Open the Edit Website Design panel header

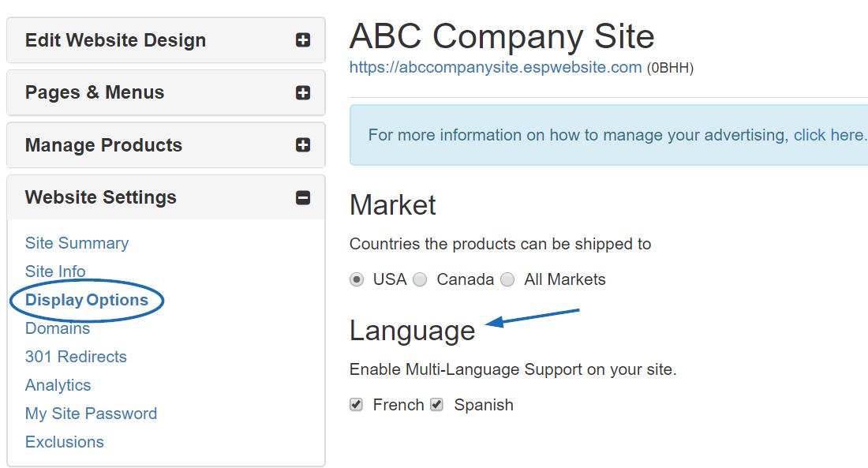pyautogui.click(x=166, y=40)
